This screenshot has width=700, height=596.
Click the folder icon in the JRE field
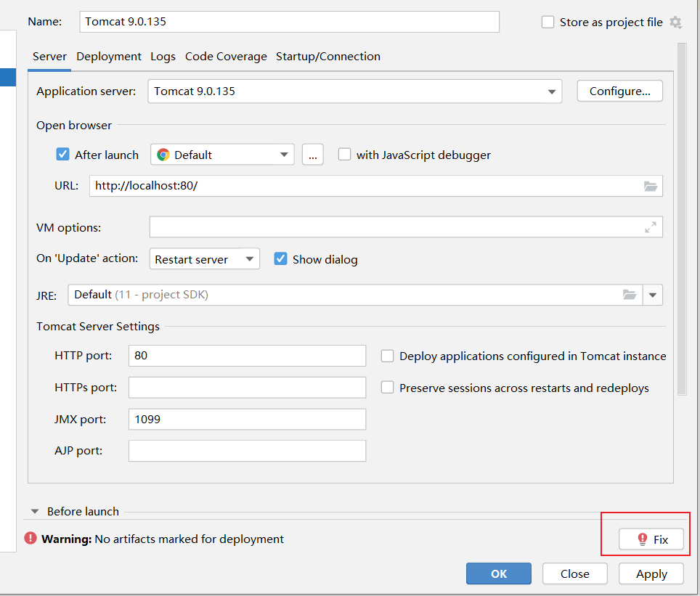(629, 295)
